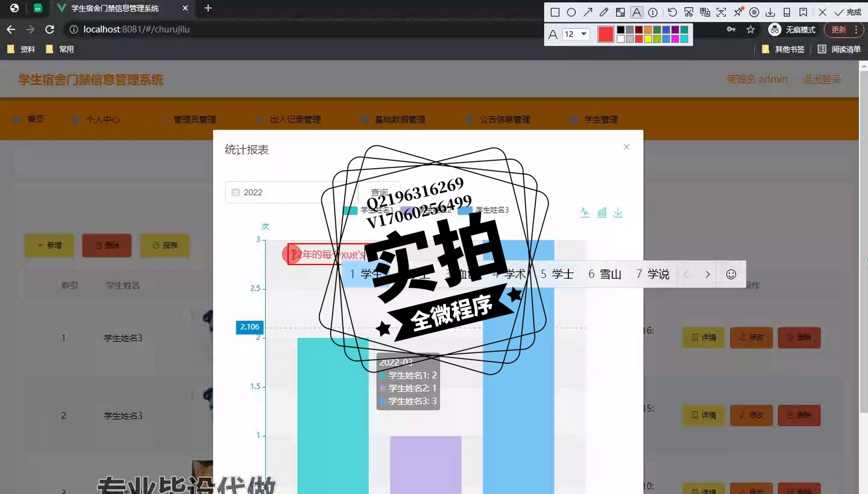Open 个人中心 menu
Screen dimensions: 868x494
(x=96, y=119)
